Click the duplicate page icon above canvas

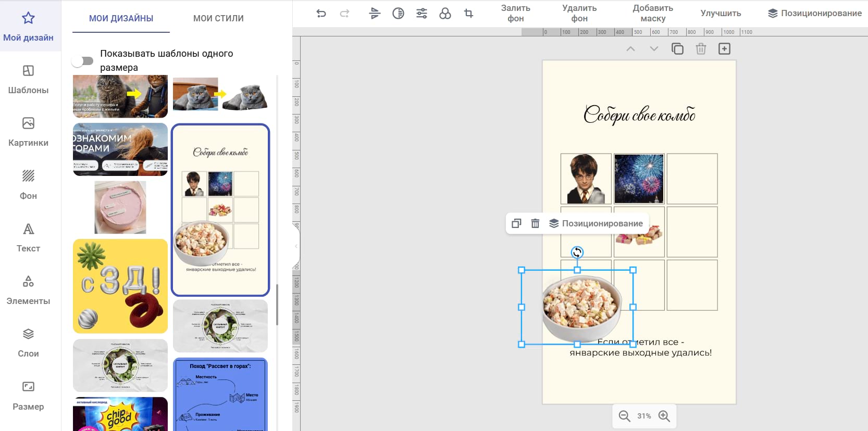pyautogui.click(x=677, y=49)
